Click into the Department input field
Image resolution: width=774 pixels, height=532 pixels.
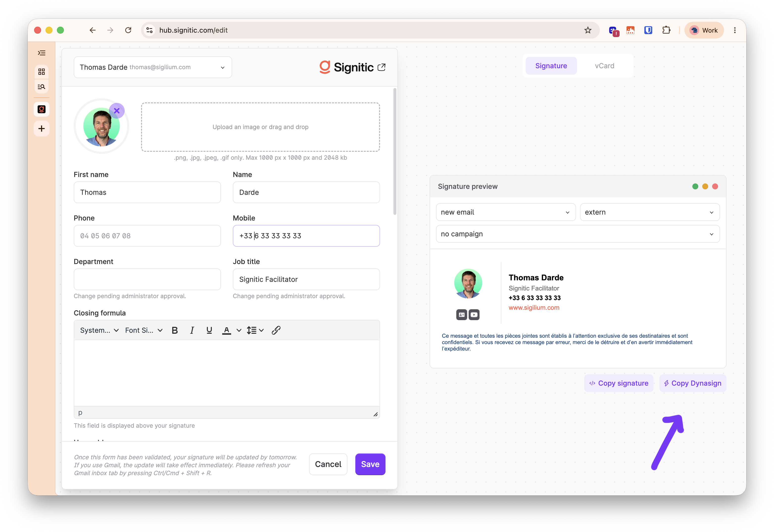[x=147, y=279]
